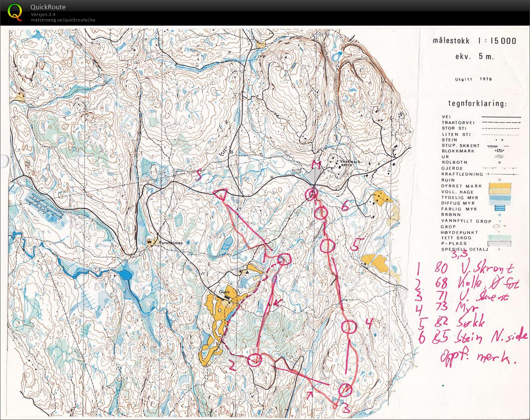Click the 'målestokk 1:15000' scale text
The height and width of the screenshot is (420, 530).
point(474,41)
